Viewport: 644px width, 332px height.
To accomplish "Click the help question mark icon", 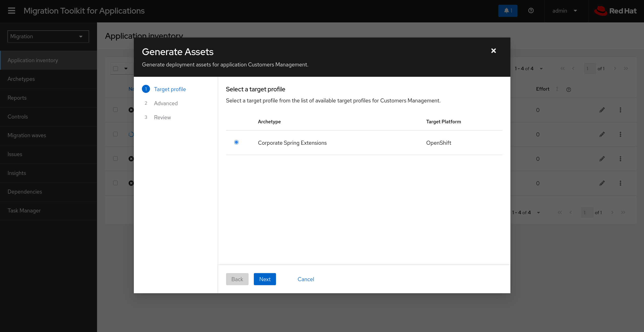I will click(x=531, y=11).
